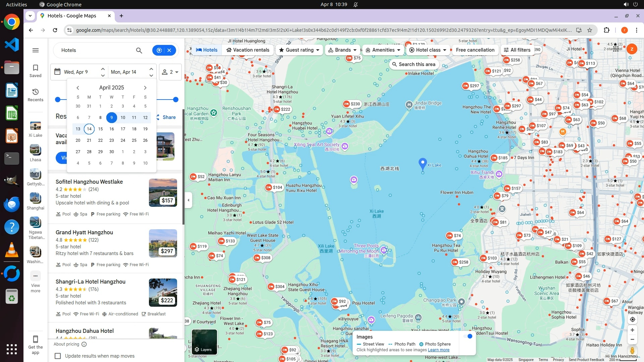
Task: Switch to Vacation rentals tab
Action: pyautogui.click(x=248, y=50)
